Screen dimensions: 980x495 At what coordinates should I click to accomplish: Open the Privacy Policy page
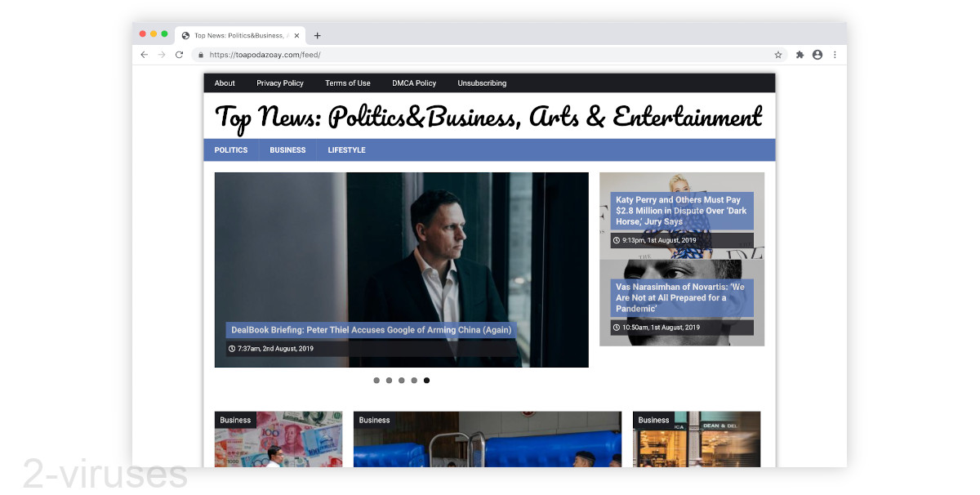pyautogui.click(x=280, y=82)
